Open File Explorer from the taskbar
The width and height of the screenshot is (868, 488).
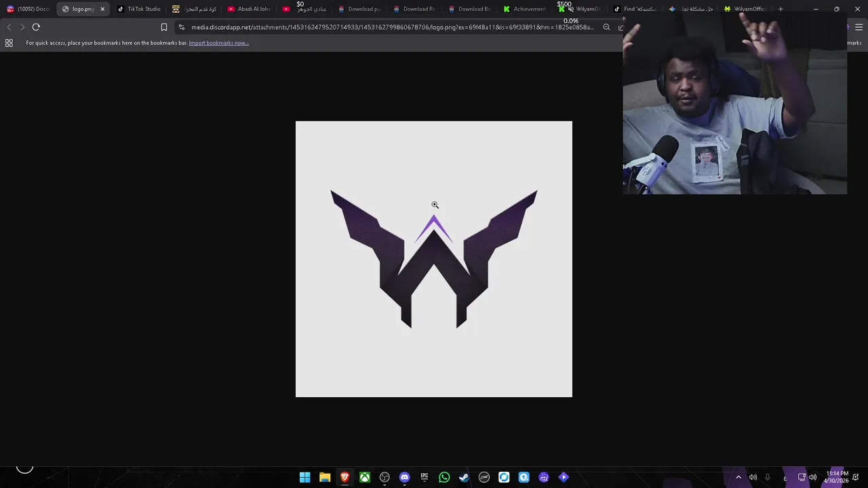click(325, 477)
